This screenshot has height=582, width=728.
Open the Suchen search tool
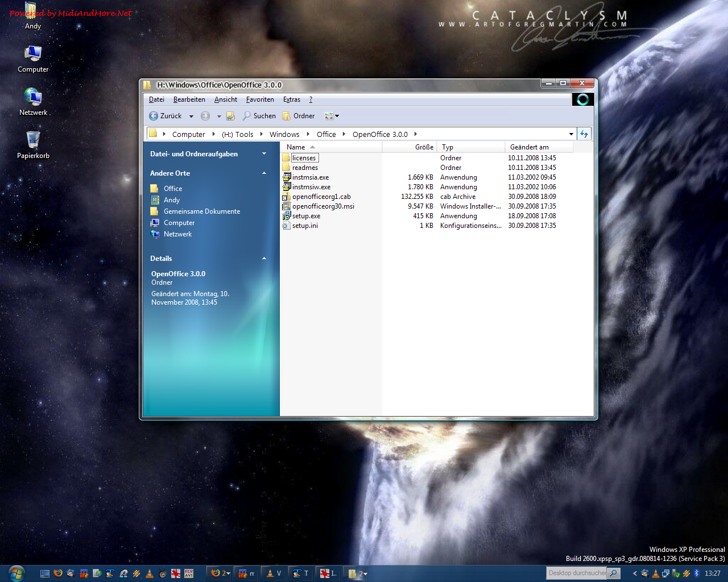(259, 116)
